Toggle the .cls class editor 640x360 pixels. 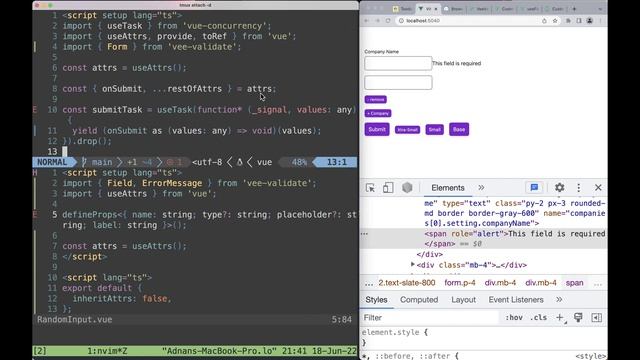[538, 318]
